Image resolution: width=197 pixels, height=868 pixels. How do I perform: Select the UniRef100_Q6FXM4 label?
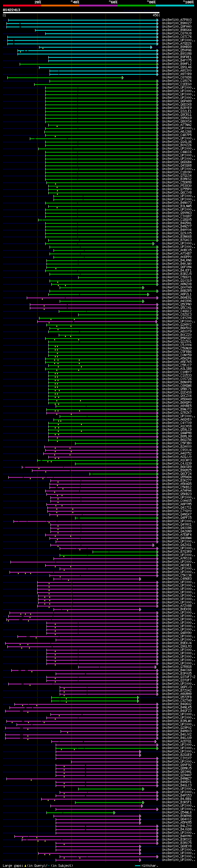177,267
